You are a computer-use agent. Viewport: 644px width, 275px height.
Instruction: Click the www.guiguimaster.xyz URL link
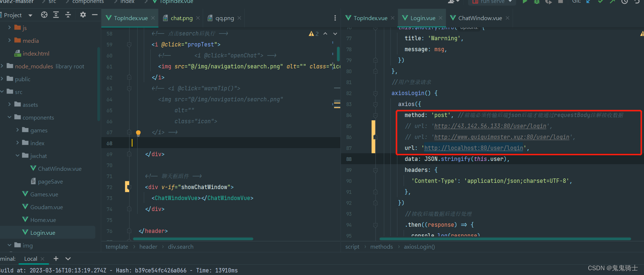502,137
